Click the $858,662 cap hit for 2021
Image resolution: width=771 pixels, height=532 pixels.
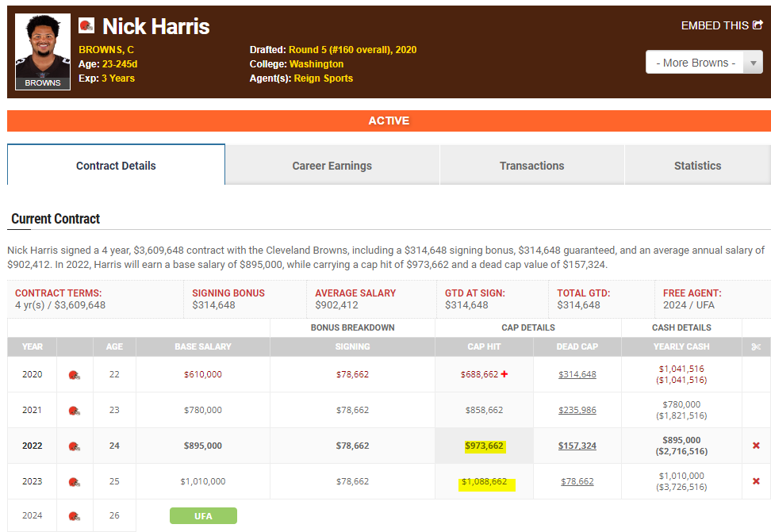(x=485, y=410)
